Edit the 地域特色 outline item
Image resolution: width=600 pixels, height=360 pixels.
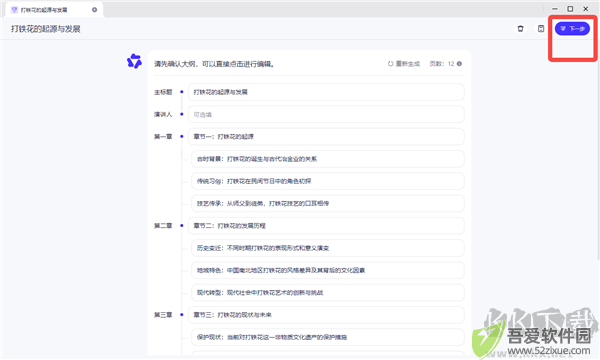point(328,270)
